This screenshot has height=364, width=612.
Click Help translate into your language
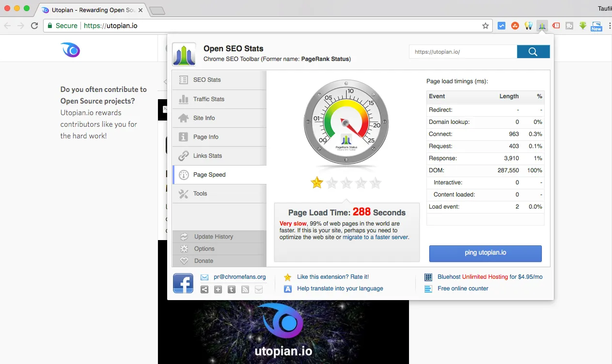pyautogui.click(x=340, y=288)
